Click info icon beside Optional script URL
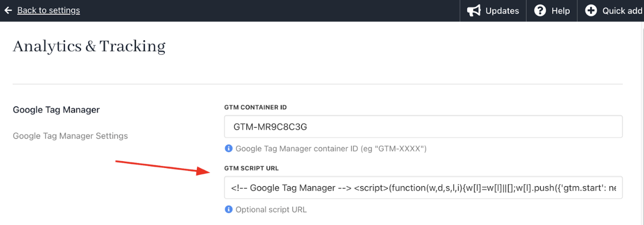The width and height of the screenshot is (644, 225). coord(228,209)
